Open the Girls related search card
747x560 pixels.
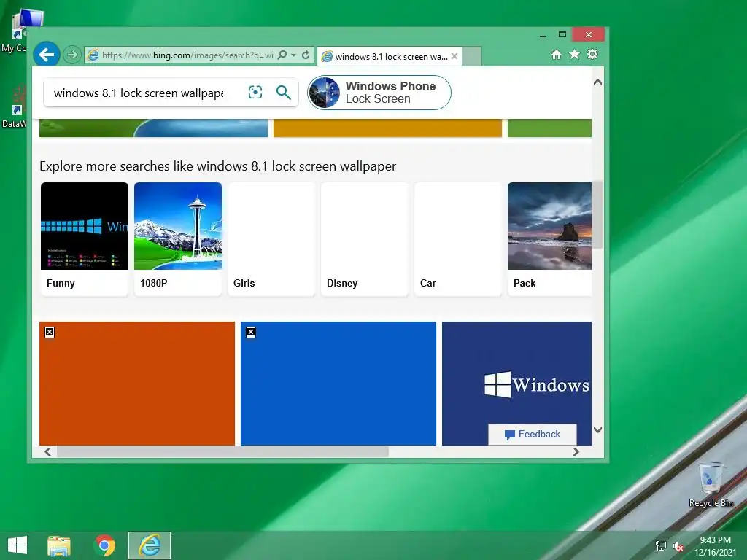tap(271, 239)
